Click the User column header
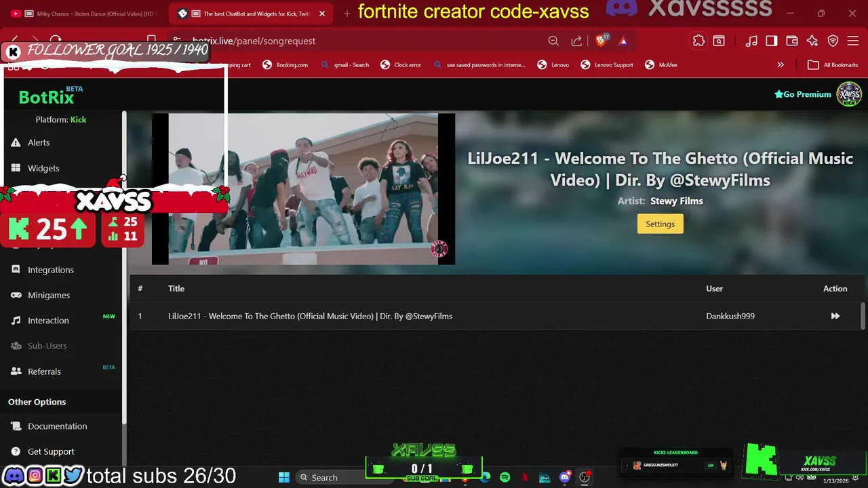 (x=714, y=289)
